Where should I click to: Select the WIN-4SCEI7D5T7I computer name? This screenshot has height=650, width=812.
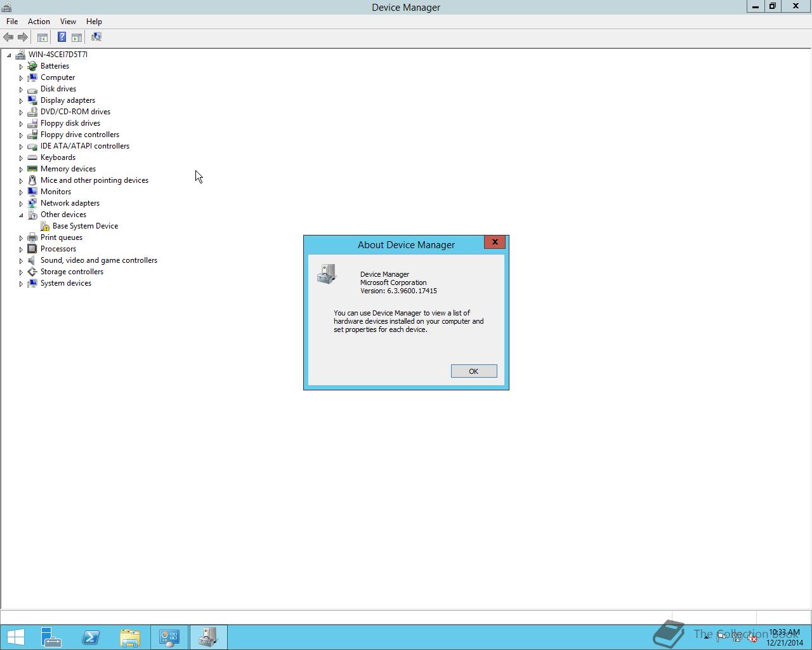click(x=58, y=55)
